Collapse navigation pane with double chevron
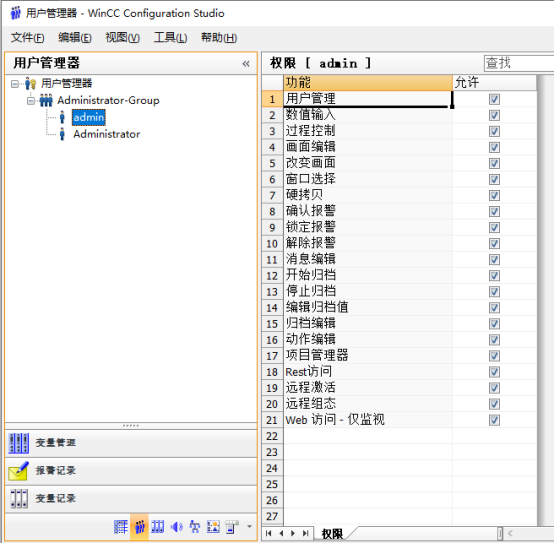 [246, 64]
